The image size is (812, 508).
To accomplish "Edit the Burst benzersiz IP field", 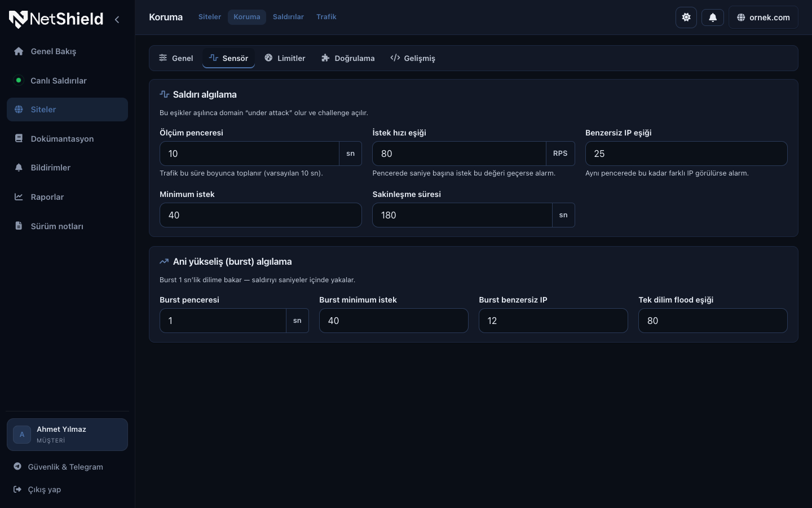I will (x=553, y=321).
